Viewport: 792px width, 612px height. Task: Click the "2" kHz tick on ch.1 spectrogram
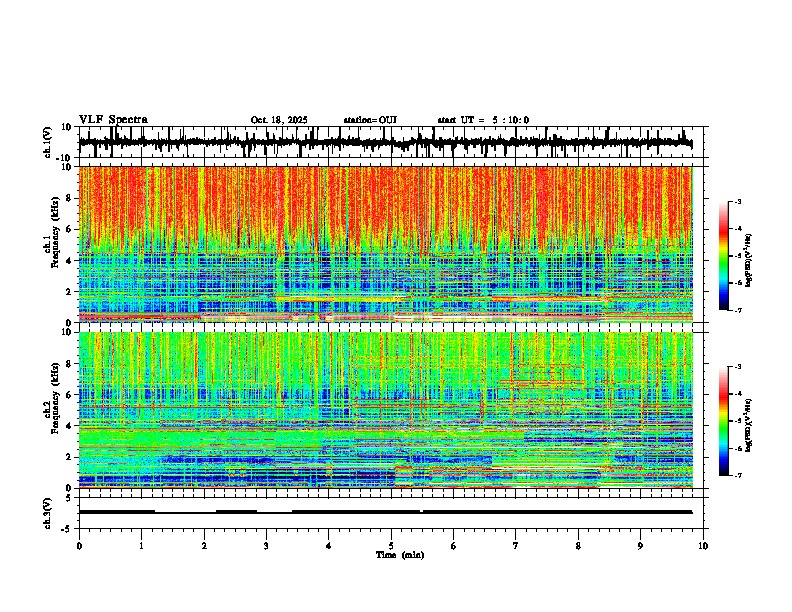tap(70, 291)
